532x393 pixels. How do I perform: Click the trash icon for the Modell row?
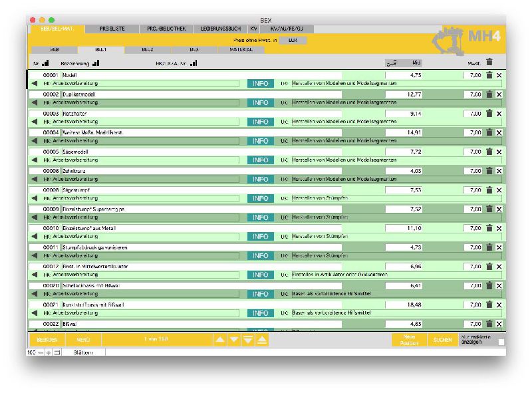(489, 75)
